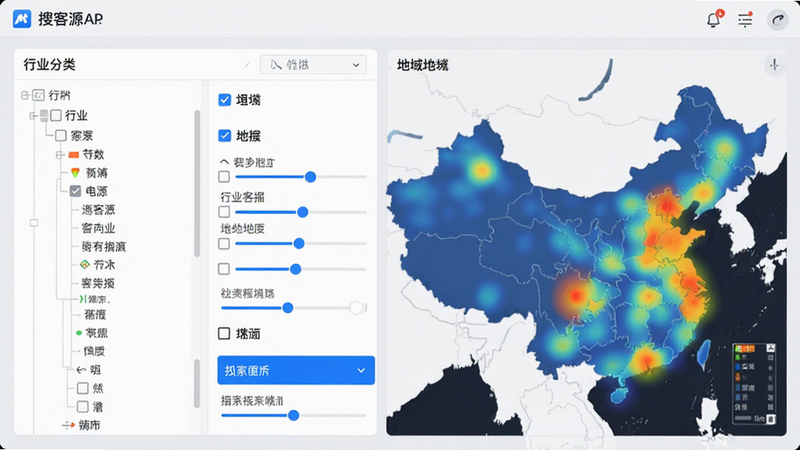
Task: Click the bottom slider handle under the blue button
Action: click(x=293, y=415)
